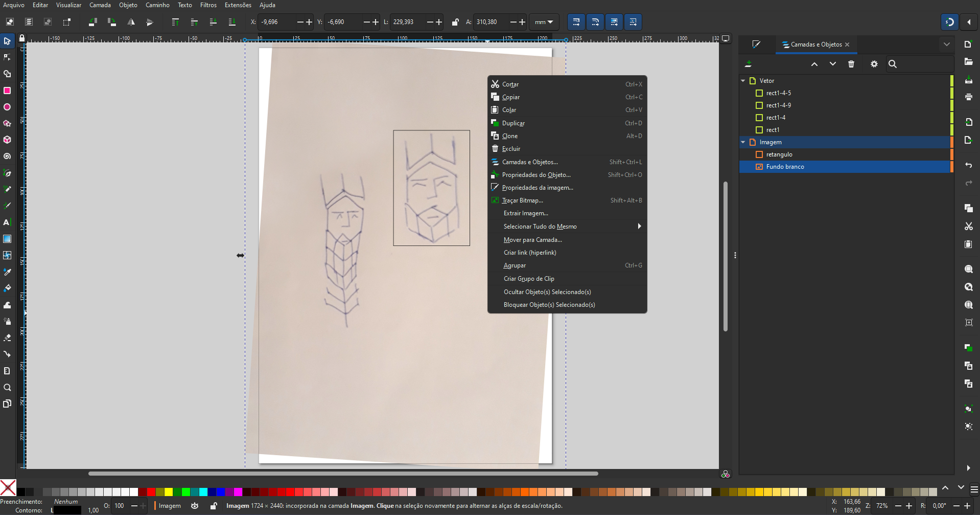The height and width of the screenshot is (515, 980).
Task: Select the Eraser tool
Action: pos(7,338)
